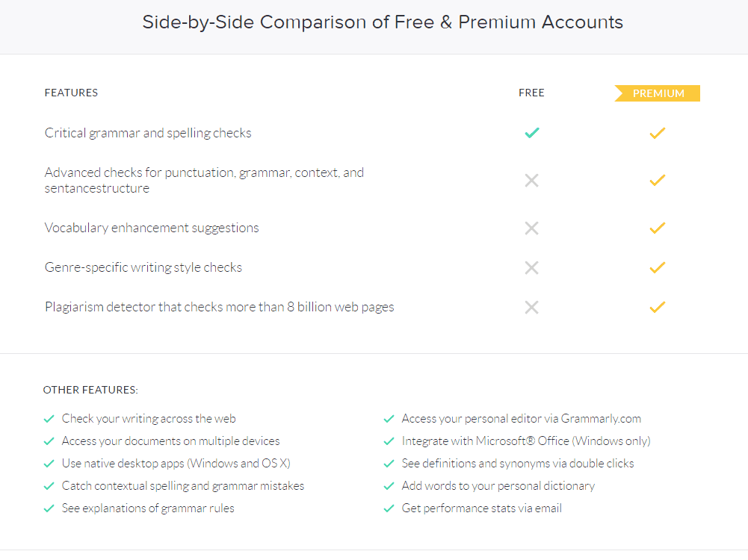Click Integrate with Microsoft Office text

pyautogui.click(x=526, y=441)
